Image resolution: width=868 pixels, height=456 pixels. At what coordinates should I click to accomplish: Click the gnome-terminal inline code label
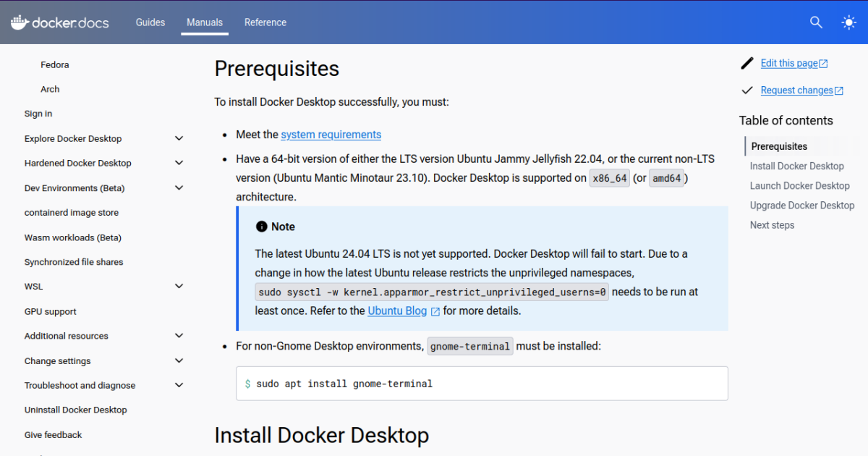point(470,347)
